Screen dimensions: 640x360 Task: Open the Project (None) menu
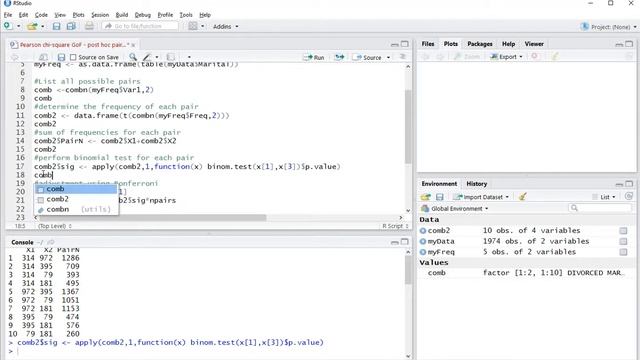608,27
